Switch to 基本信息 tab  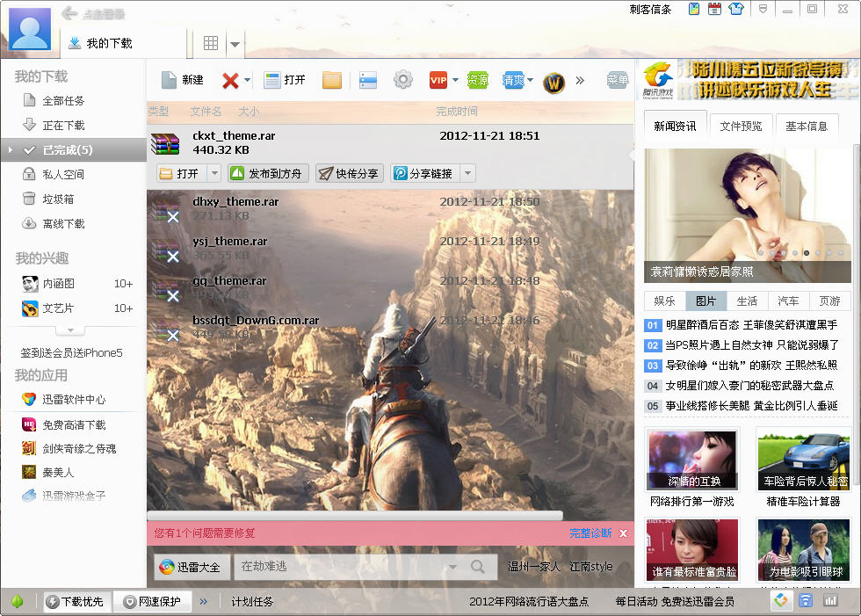pos(807,127)
